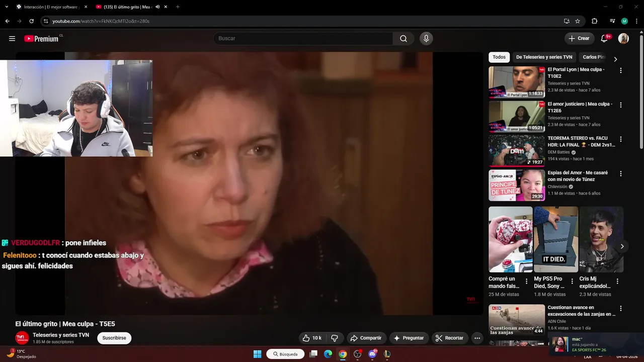The image size is (644, 362).
Task: Start voice search with the microphone
Action: (x=426, y=39)
